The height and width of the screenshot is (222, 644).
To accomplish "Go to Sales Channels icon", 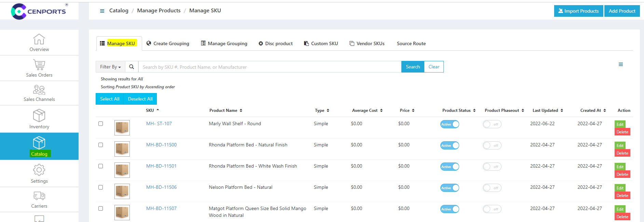I will [x=39, y=90].
